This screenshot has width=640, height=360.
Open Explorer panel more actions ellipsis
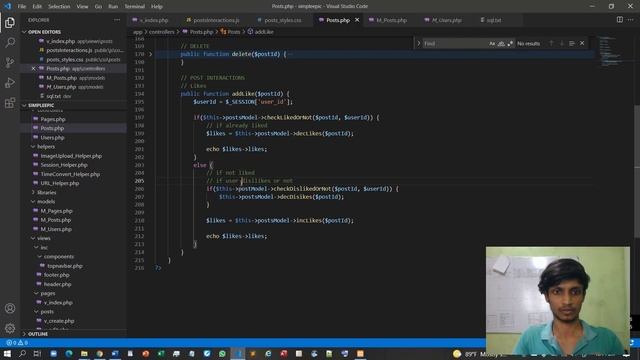tap(117, 20)
